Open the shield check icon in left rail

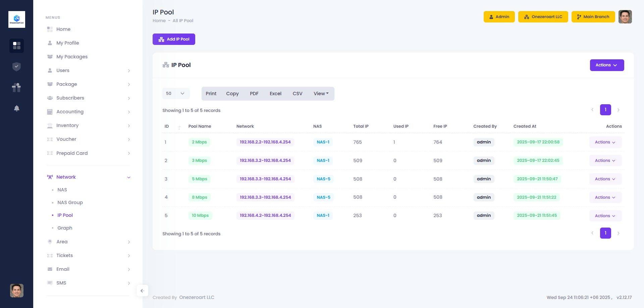[x=16, y=67]
